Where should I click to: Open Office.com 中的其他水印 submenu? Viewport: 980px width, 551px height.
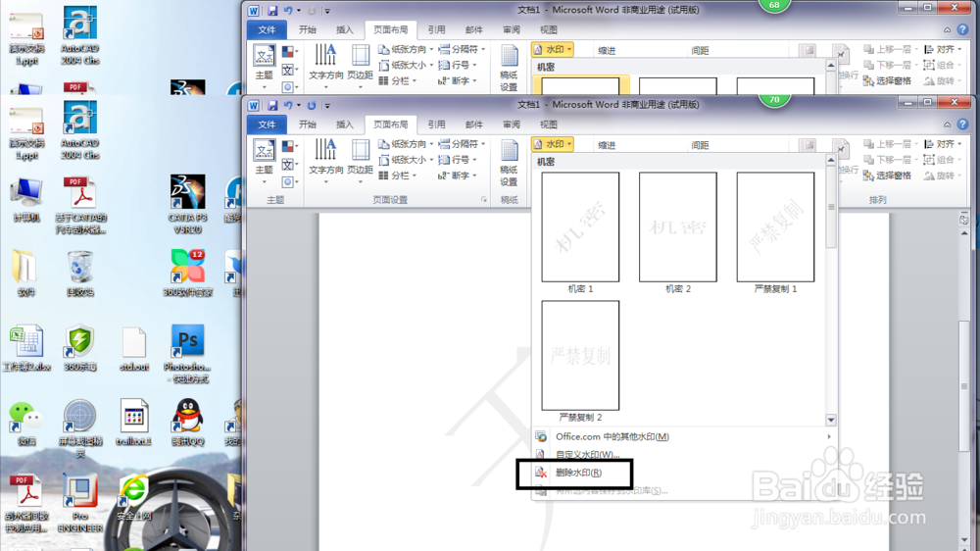click(x=684, y=436)
